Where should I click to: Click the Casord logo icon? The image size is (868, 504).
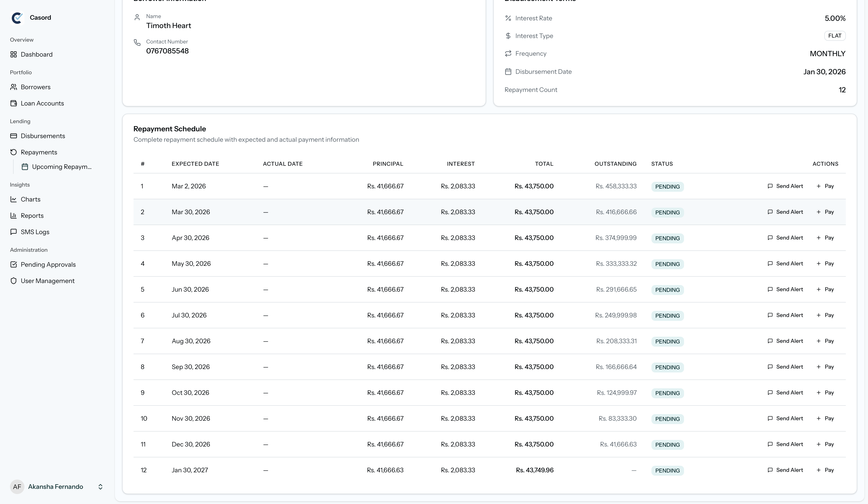17,18
